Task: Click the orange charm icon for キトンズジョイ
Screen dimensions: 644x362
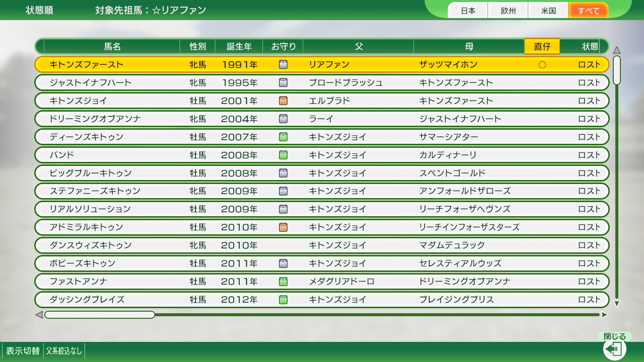Action: click(283, 101)
